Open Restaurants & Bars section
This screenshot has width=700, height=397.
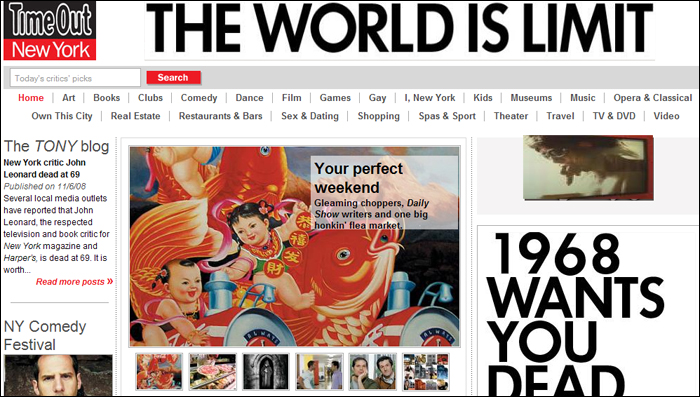[221, 116]
